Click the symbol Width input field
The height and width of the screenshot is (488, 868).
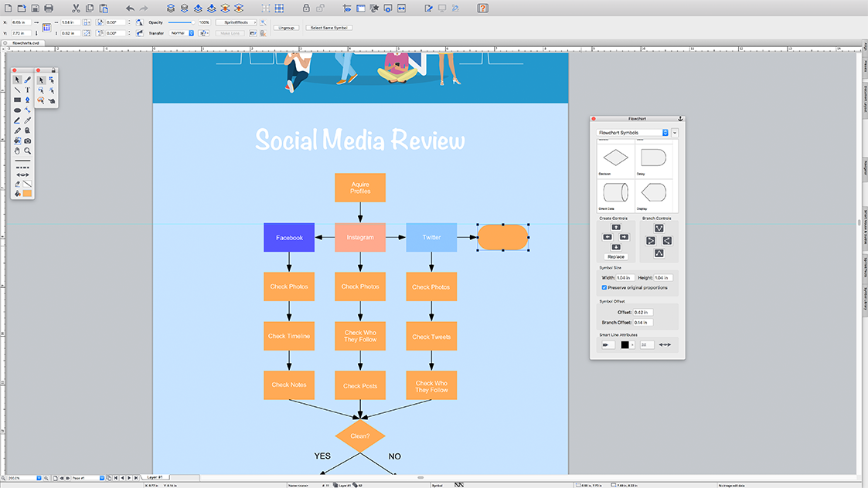(625, 278)
